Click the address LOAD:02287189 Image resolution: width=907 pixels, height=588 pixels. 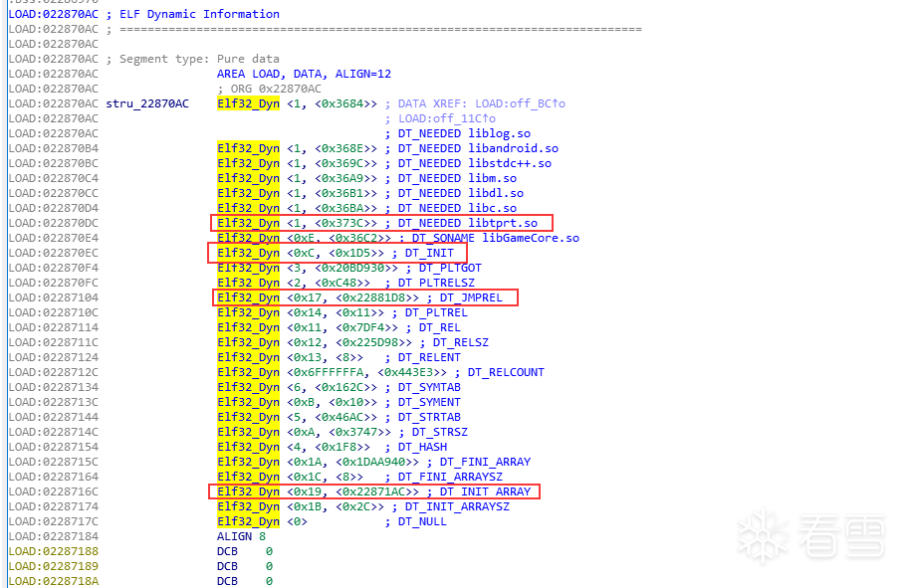[53, 566]
